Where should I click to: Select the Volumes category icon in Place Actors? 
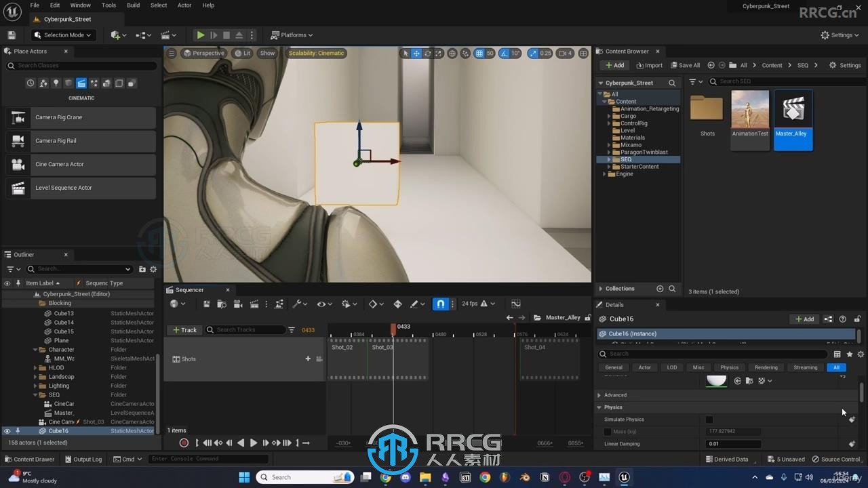119,83
